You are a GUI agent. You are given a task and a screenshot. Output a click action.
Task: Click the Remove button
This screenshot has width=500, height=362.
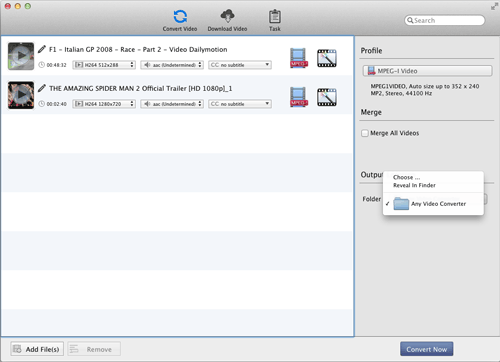point(94,349)
